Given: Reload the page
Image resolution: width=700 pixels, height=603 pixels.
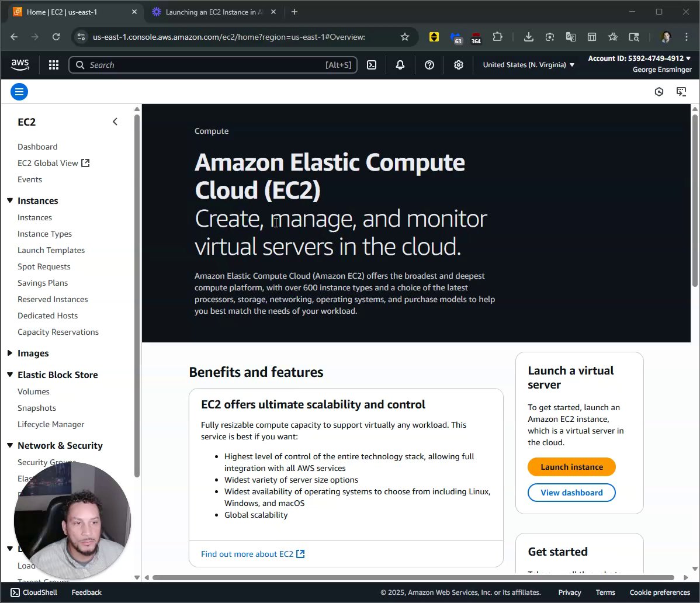Looking at the screenshot, I should click(56, 37).
